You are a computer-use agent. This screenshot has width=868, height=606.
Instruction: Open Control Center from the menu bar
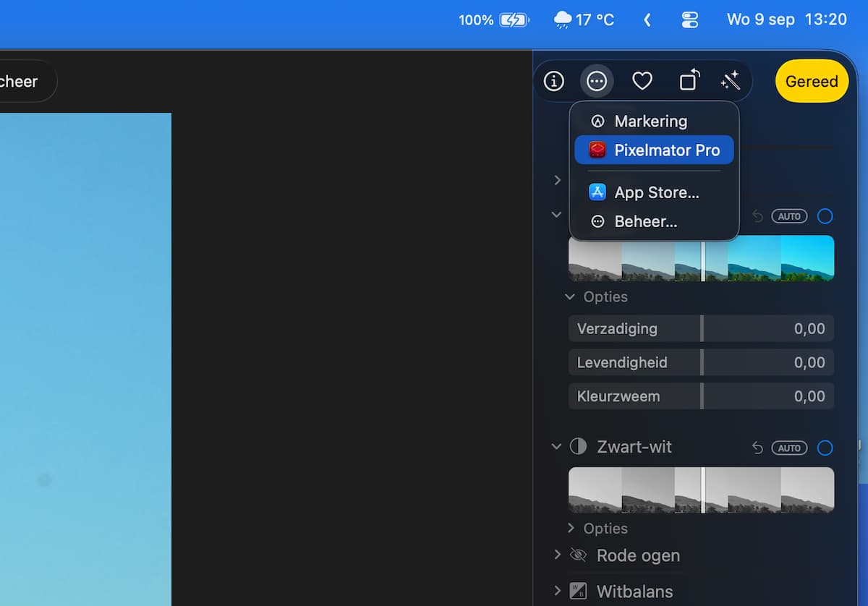coord(690,20)
